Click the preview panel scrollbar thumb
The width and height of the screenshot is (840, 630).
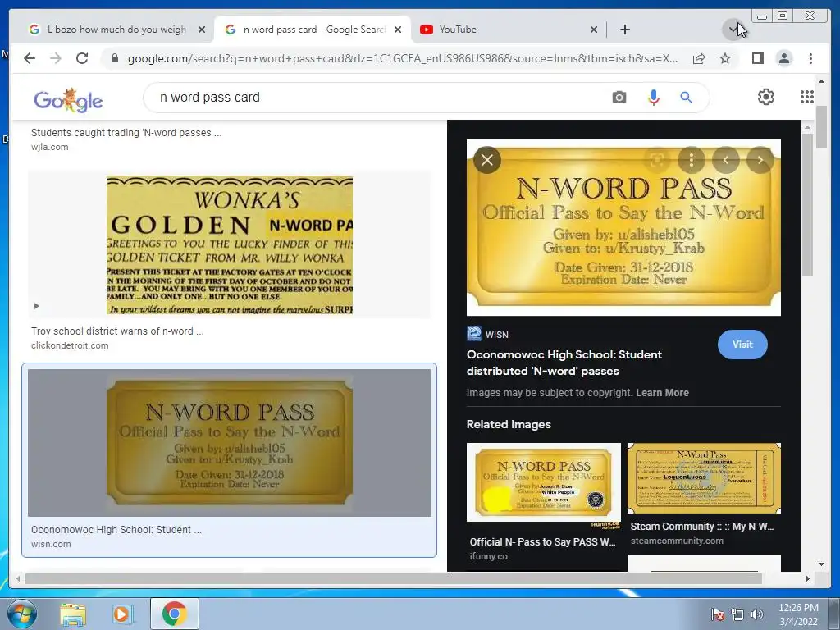[x=807, y=206]
